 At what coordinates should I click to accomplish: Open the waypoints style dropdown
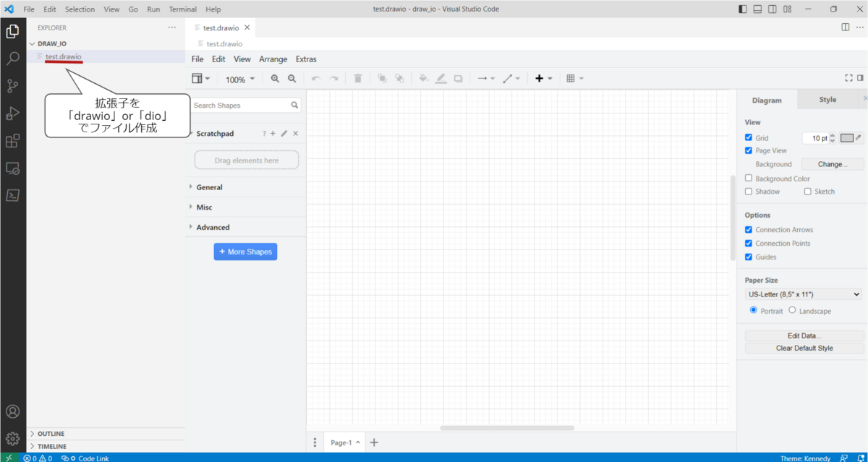511,79
